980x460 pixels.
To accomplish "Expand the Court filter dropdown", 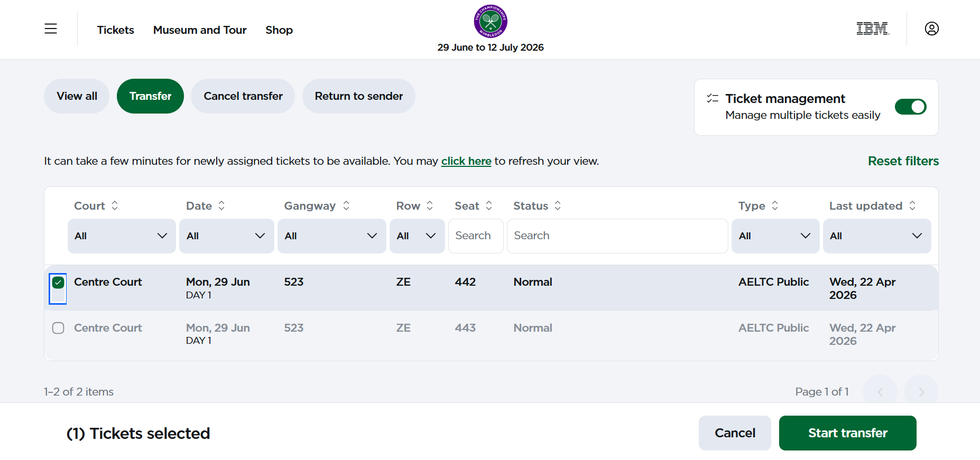I will [122, 236].
